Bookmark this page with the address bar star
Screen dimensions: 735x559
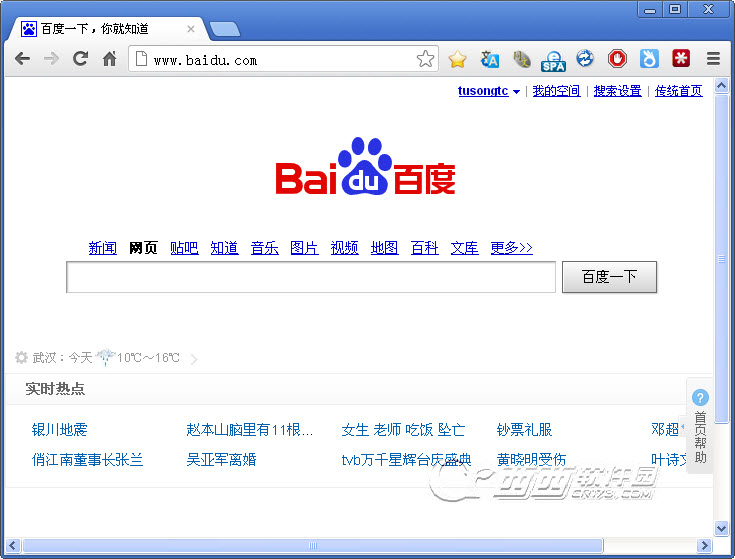click(425, 59)
